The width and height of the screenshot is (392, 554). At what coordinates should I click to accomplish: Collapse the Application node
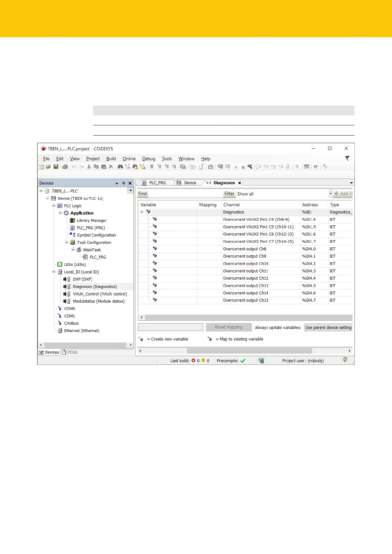60,213
